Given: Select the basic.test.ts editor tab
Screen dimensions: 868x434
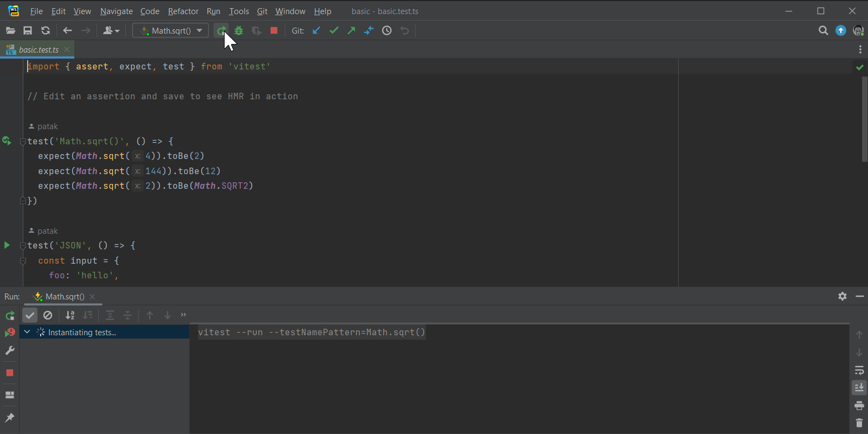Looking at the screenshot, I should click(x=38, y=50).
